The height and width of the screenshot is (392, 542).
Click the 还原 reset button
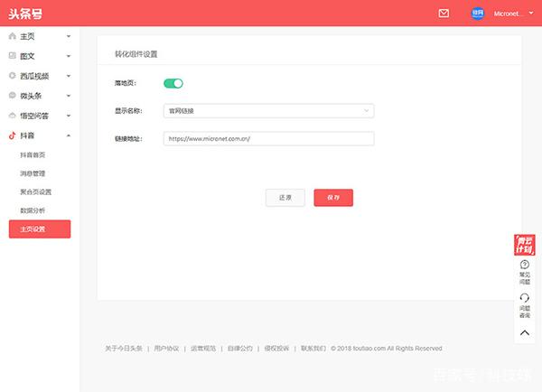(x=285, y=198)
